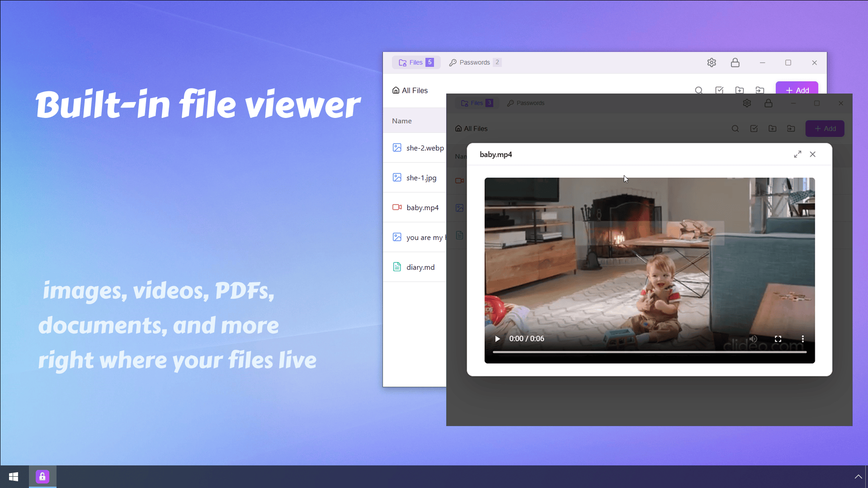Click dimmed lock icon in front window
868x488 pixels.
[x=769, y=103]
